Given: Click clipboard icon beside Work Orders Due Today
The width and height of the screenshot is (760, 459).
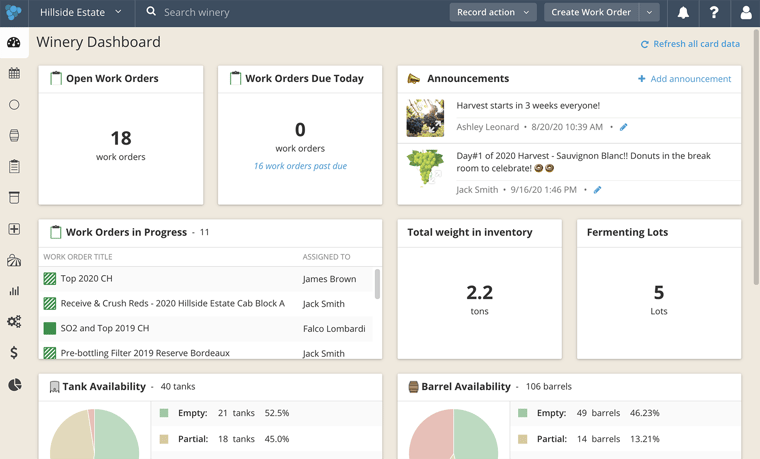Looking at the screenshot, I should [x=235, y=78].
